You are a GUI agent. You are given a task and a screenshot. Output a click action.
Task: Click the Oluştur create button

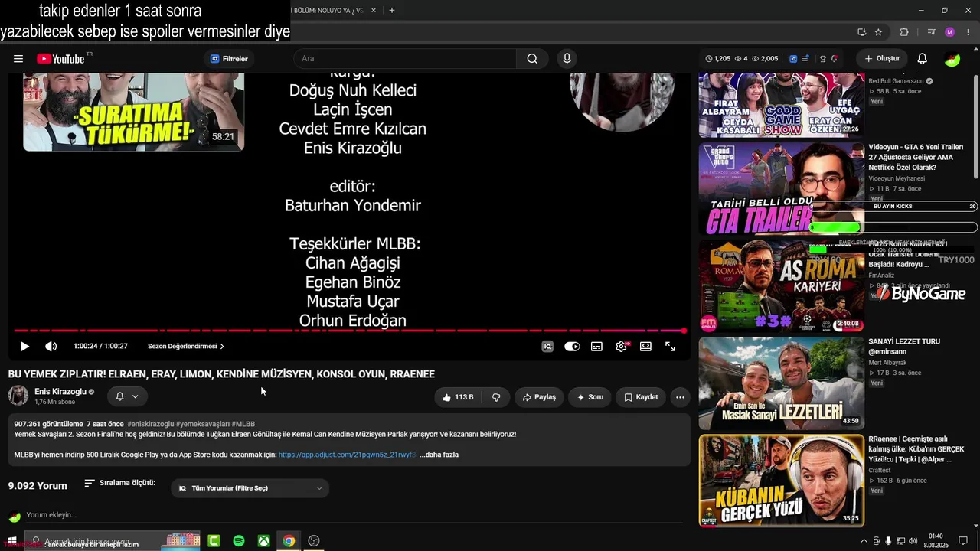click(882, 59)
